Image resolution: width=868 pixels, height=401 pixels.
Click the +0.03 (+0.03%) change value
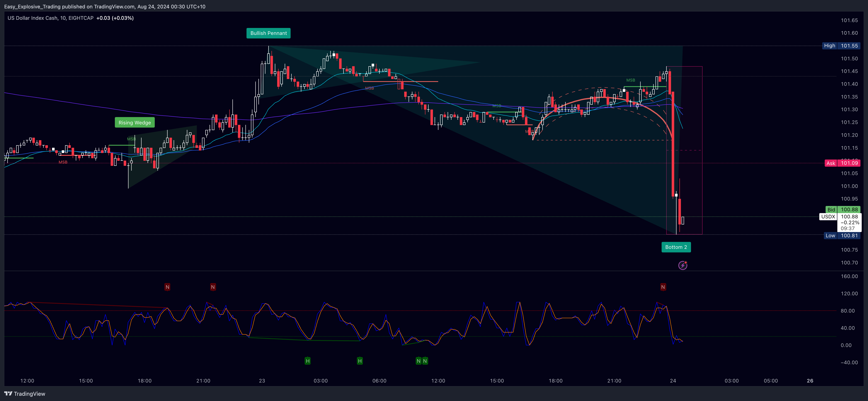pos(115,18)
